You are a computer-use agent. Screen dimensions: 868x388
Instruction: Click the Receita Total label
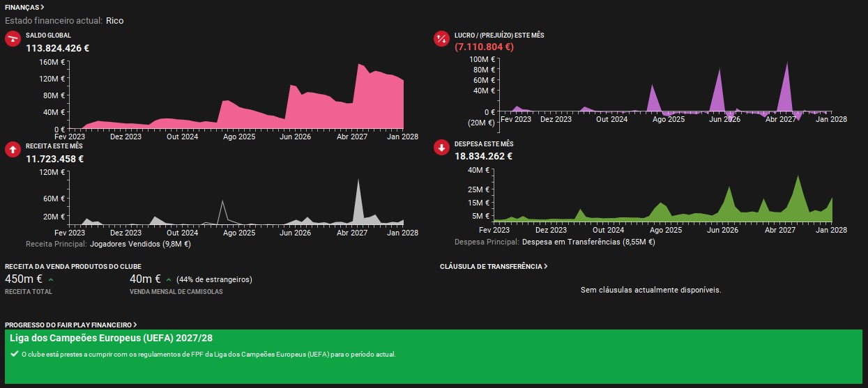(x=29, y=292)
